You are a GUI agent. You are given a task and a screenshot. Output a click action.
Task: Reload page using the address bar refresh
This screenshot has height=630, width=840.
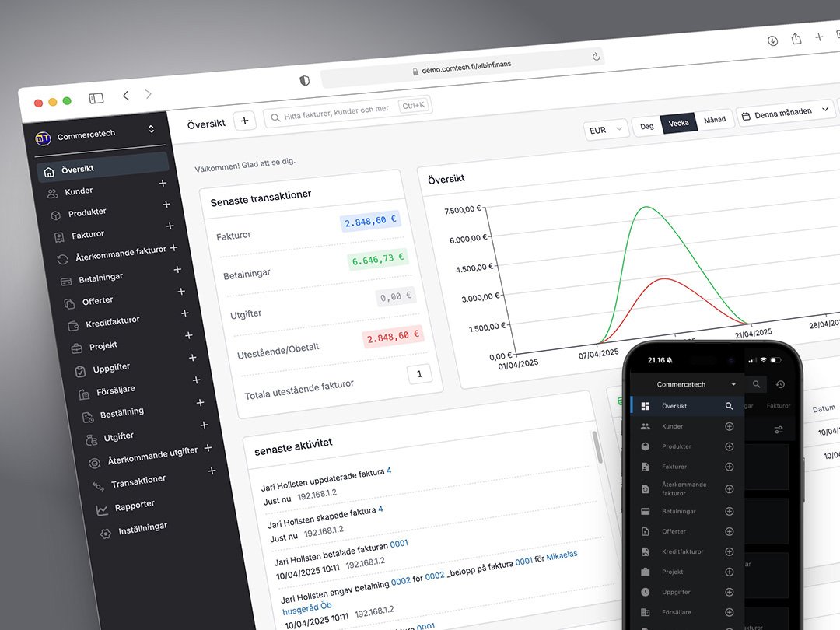pyautogui.click(x=596, y=56)
